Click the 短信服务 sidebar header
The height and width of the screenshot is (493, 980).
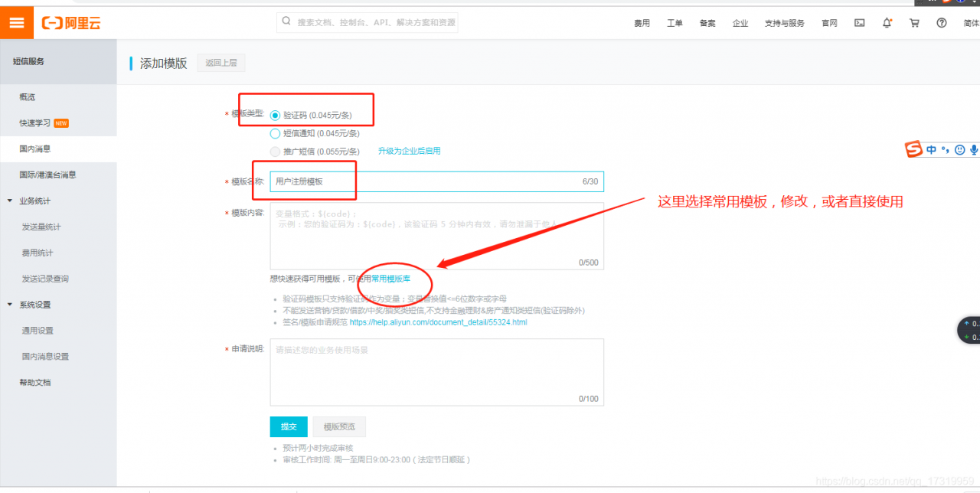click(x=29, y=61)
